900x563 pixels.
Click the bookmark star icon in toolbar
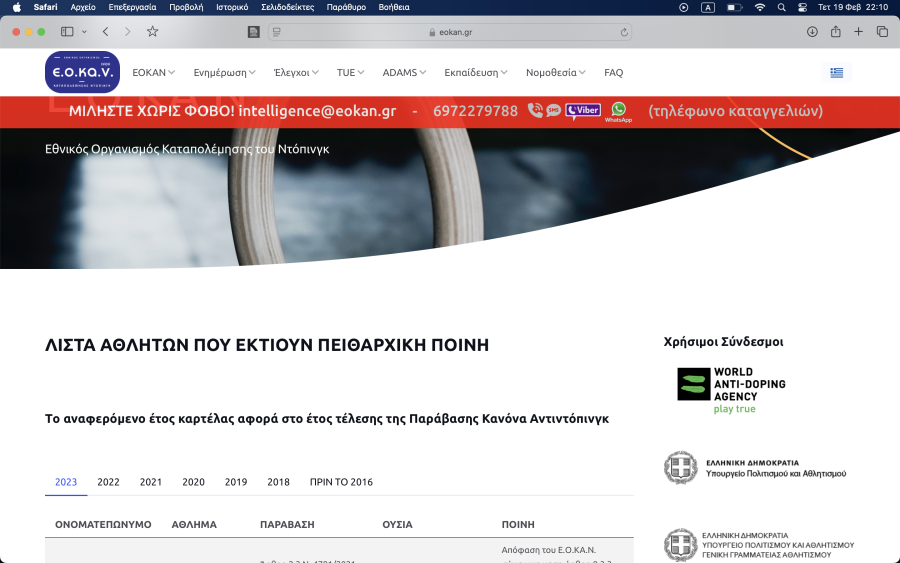point(153,32)
